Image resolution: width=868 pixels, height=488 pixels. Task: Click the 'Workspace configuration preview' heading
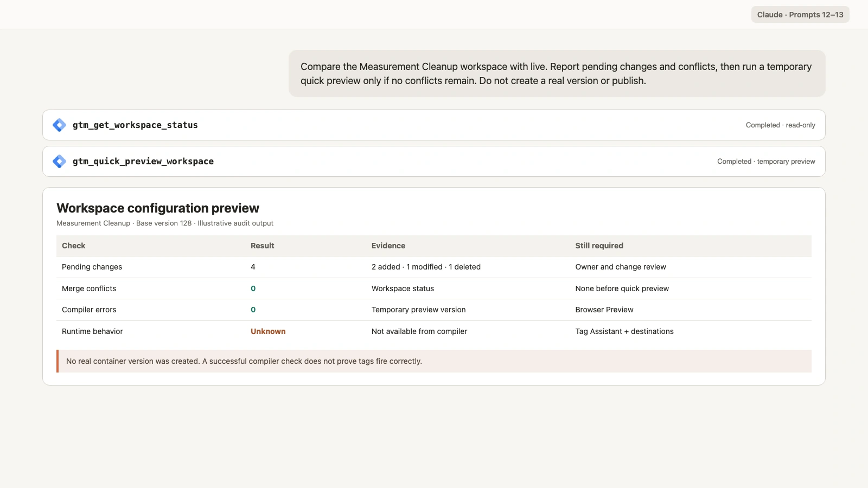point(158,208)
